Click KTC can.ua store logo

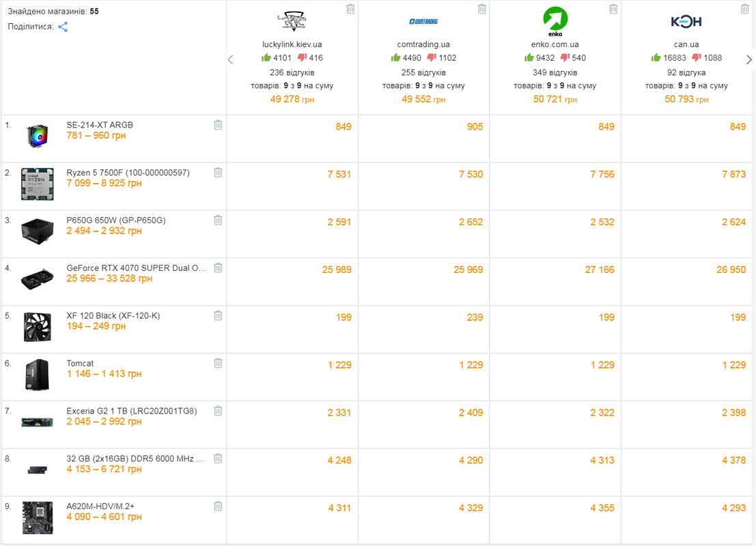tap(686, 21)
